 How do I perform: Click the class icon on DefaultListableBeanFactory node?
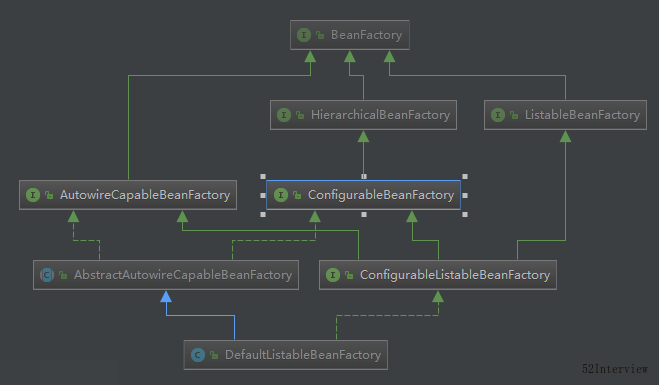(198, 355)
